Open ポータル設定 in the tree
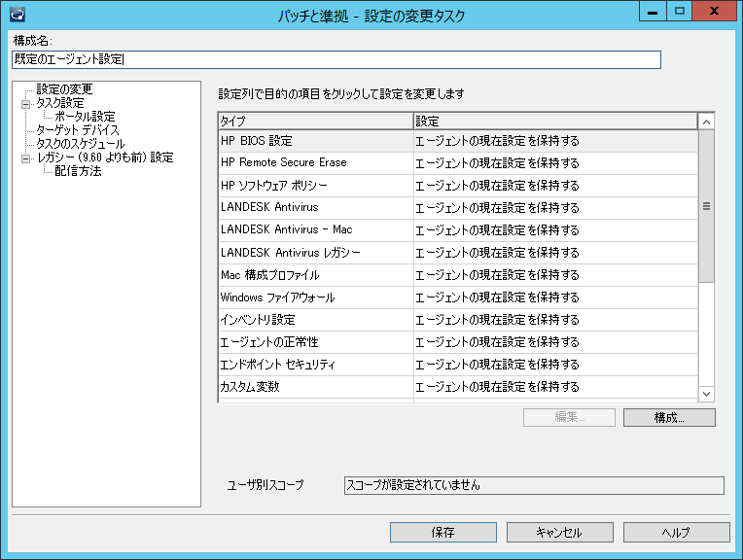 coord(85,117)
